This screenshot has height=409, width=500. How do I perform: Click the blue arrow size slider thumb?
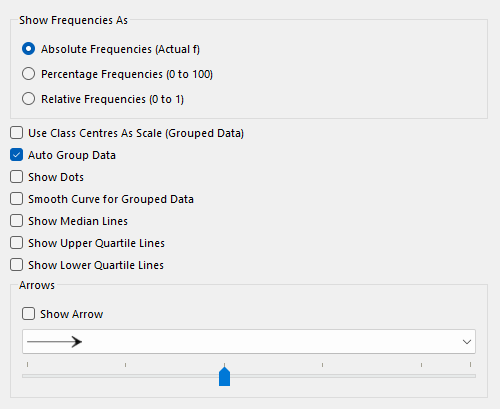tap(224, 377)
